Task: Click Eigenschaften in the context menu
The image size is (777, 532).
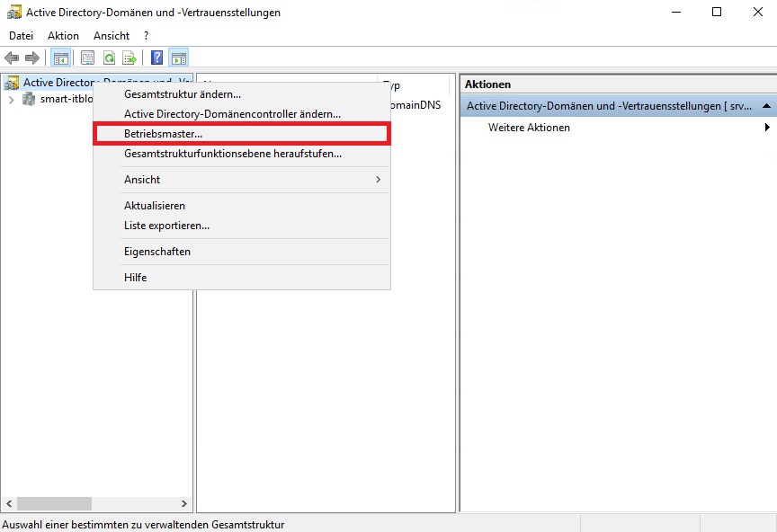Action: pyautogui.click(x=157, y=252)
